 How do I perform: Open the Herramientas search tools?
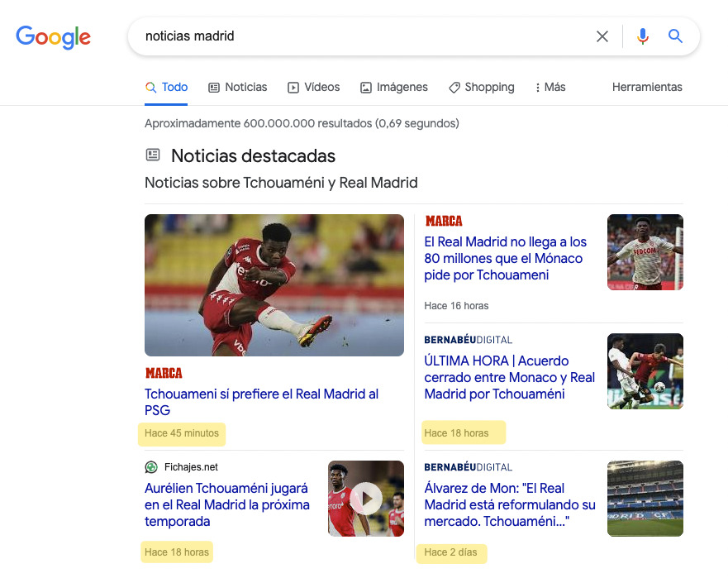click(647, 87)
